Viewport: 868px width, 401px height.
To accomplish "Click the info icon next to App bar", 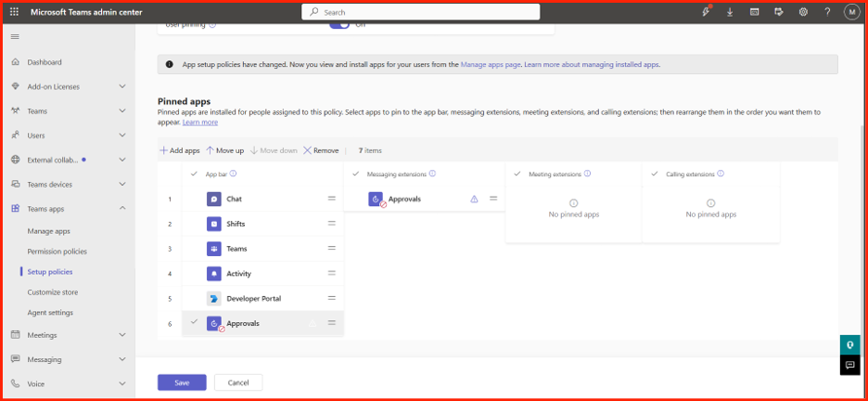I will click(x=233, y=174).
